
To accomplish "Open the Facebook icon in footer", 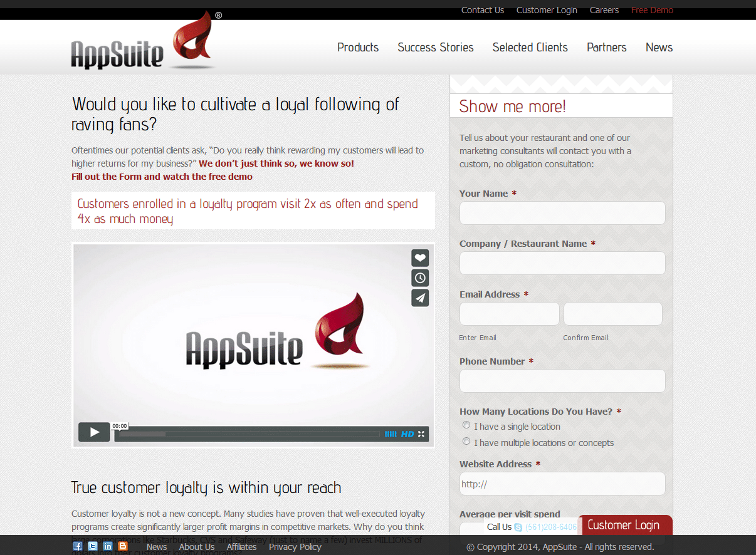I will click(78, 546).
